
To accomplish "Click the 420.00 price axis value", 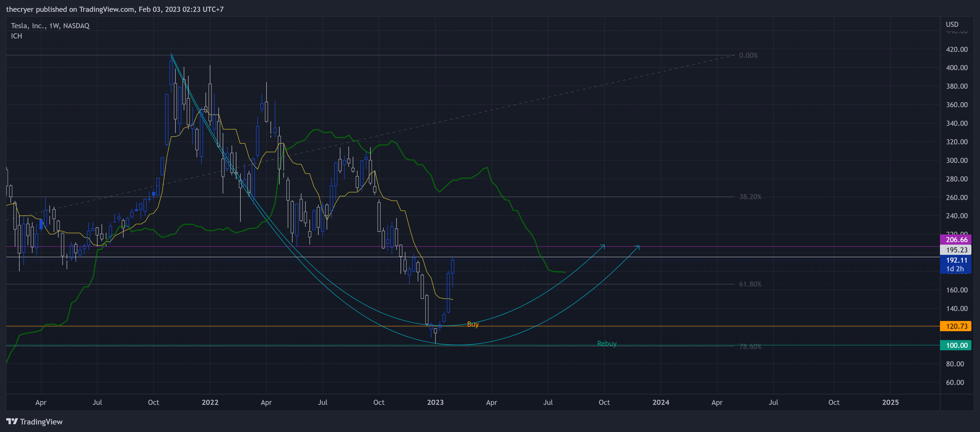I will click(957, 49).
